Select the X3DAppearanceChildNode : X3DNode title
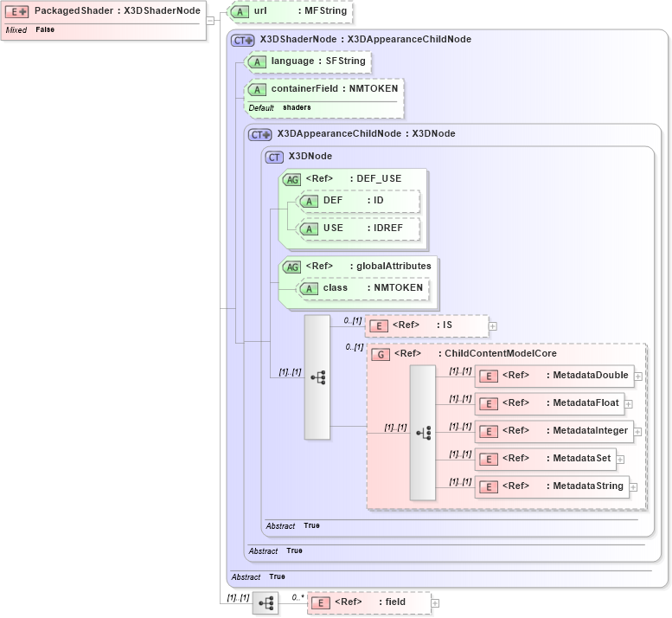 [366, 134]
